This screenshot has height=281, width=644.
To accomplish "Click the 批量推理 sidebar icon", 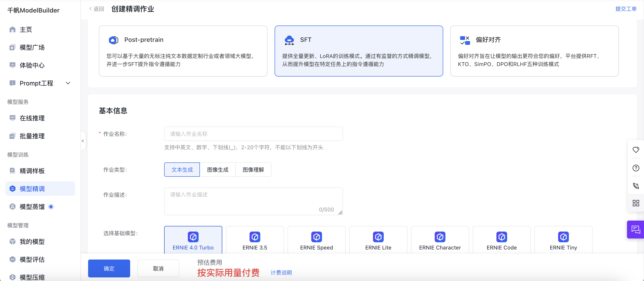I will (x=12, y=136).
